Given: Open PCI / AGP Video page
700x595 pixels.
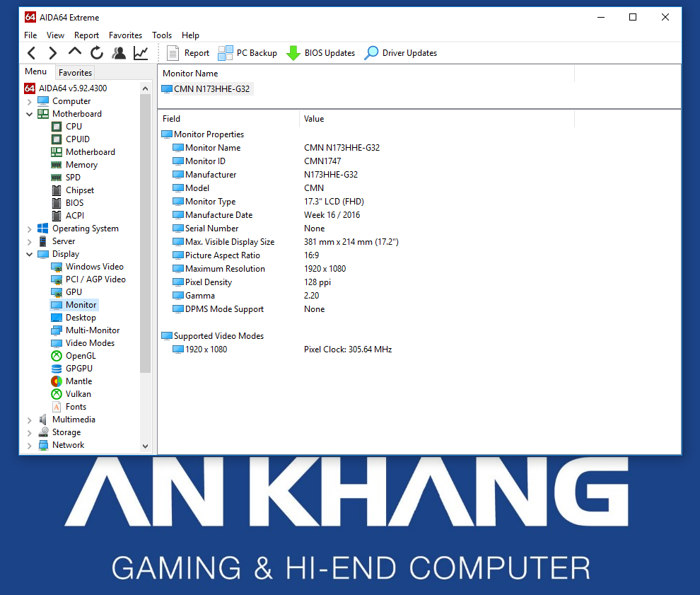Looking at the screenshot, I should tap(88, 279).
